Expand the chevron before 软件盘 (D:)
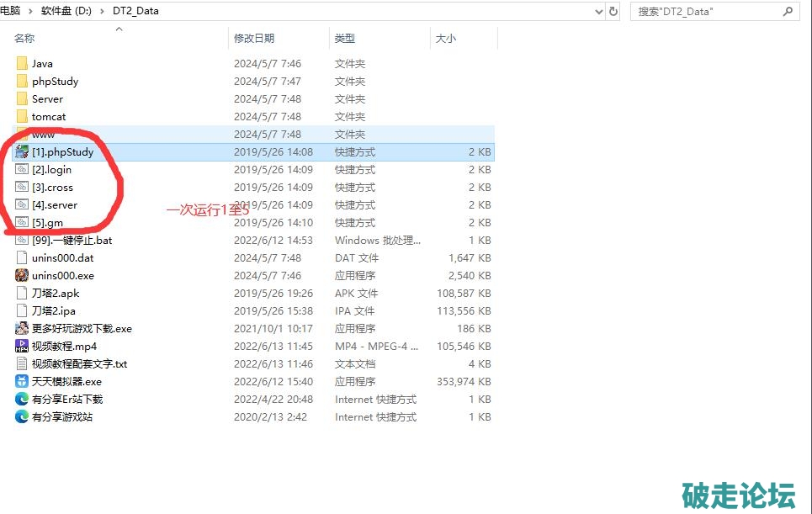 point(32,12)
